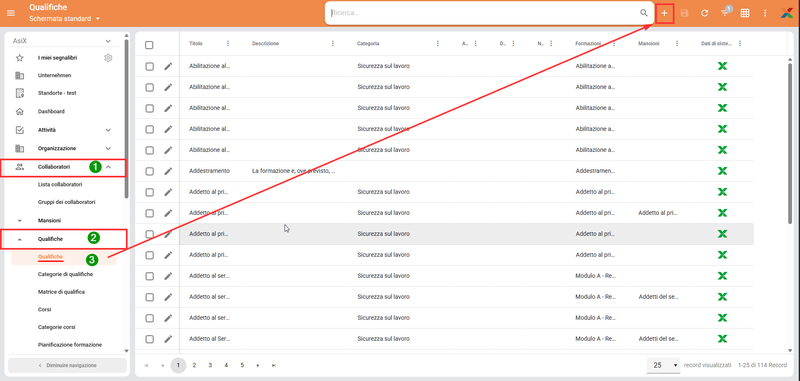
Task: Go to the previous page arrow
Action: pos(162,365)
